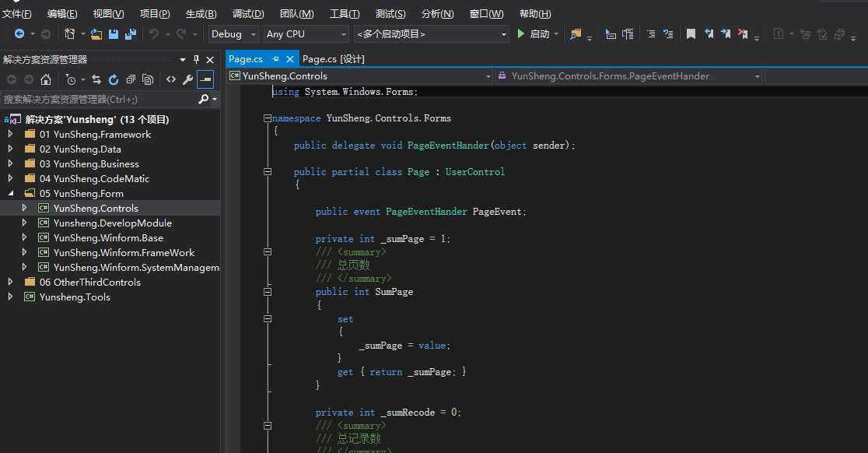Click the Redo arrow icon
Screen dimensions: 868x453
(x=181, y=34)
